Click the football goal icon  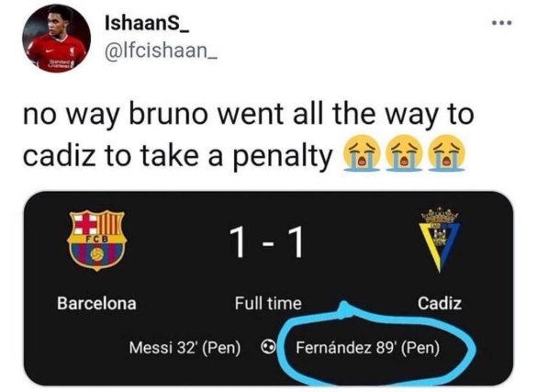click(x=267, y=348)
